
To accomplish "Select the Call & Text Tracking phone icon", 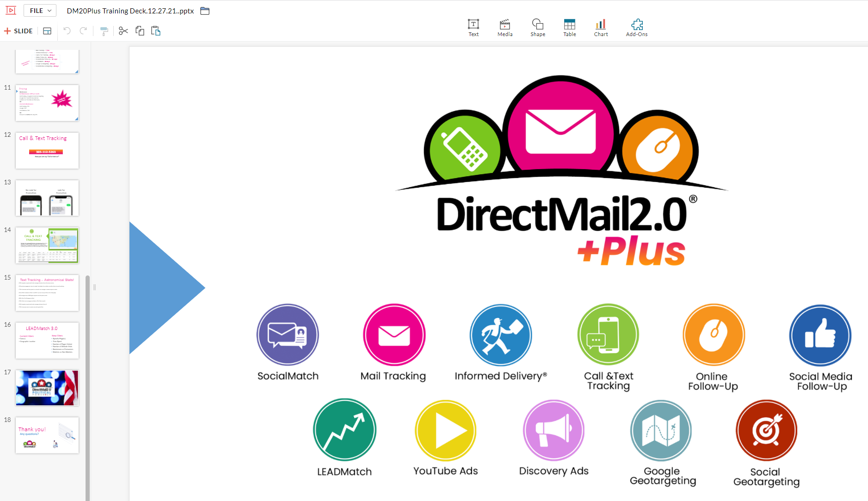I will pyautogui.click(x=608, y=335).
